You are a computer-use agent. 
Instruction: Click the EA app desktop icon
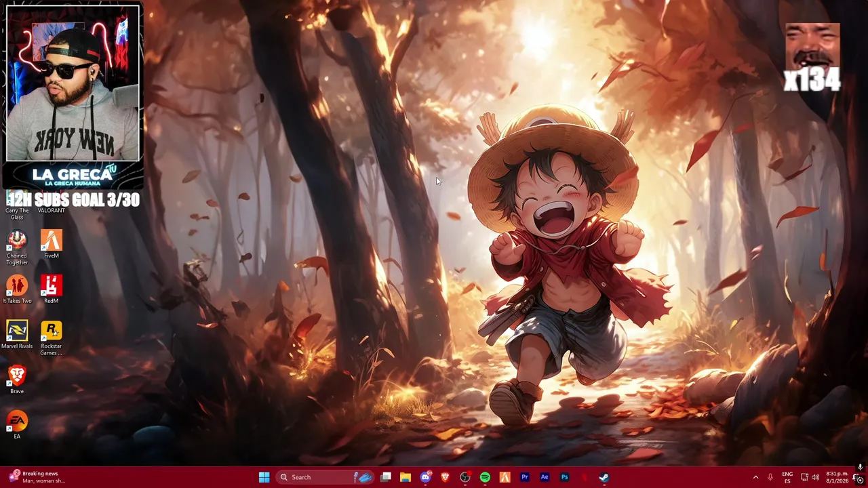coord(17,425)
